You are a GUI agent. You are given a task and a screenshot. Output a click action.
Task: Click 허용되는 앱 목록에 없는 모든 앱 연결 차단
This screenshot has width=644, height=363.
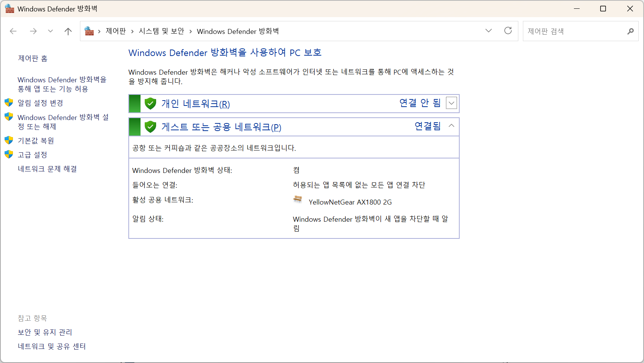359,185
